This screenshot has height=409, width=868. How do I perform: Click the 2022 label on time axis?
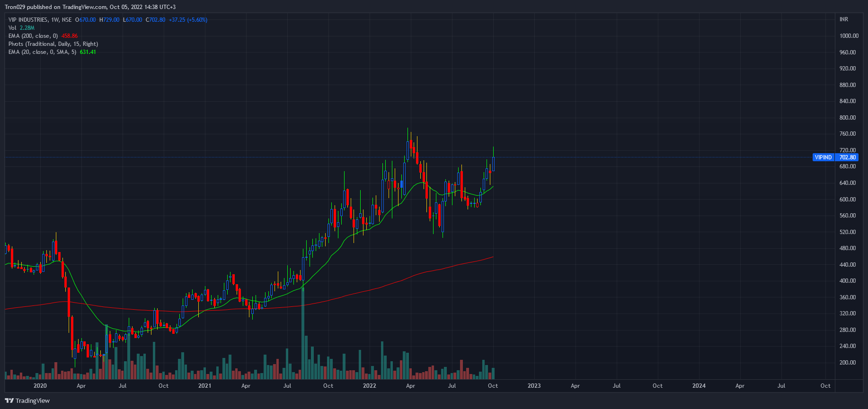pos(370,386)
